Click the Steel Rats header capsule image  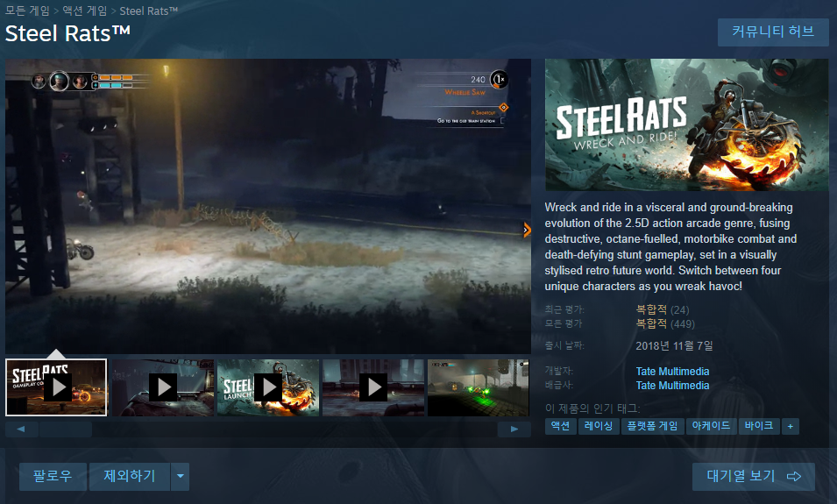[686, 125]
